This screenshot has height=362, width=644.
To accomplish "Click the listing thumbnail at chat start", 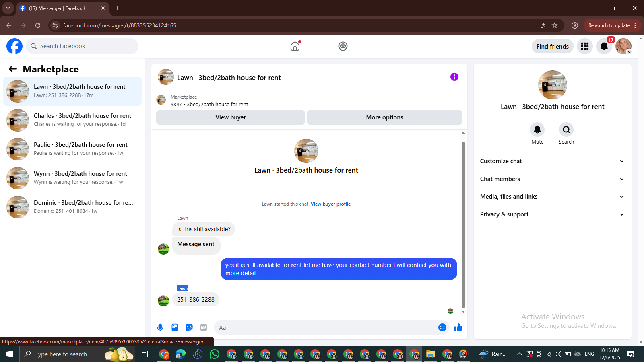I will click(x=306, y=151).
